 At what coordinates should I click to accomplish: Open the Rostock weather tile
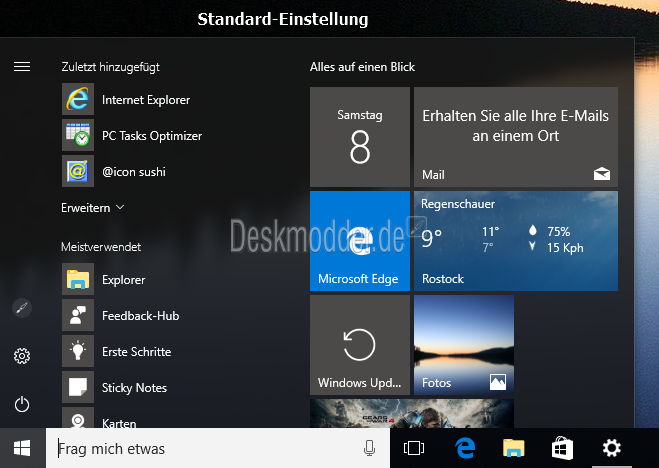click(x=515, y=241)
